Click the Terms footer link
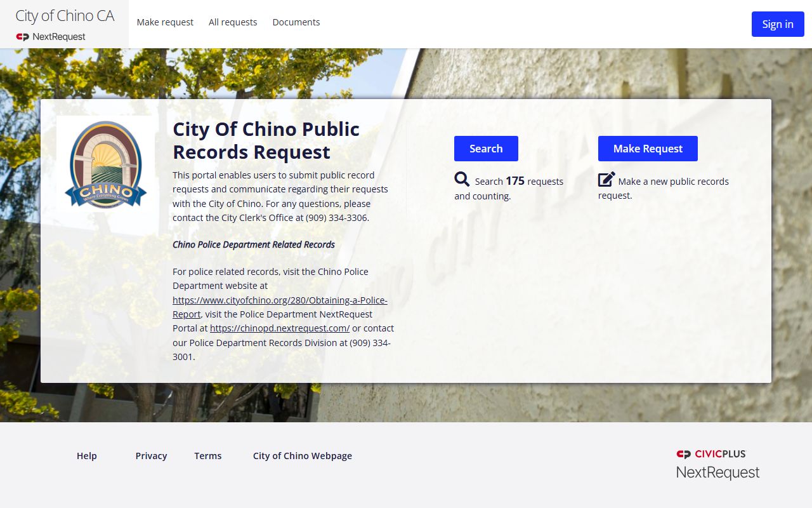The image size is (812, 508). click(x=208, y=456)
